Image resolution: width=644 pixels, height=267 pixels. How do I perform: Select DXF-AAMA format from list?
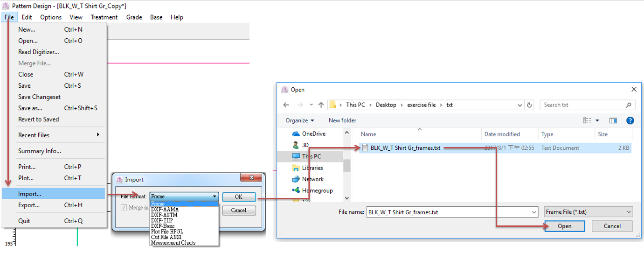coord(165,210)
